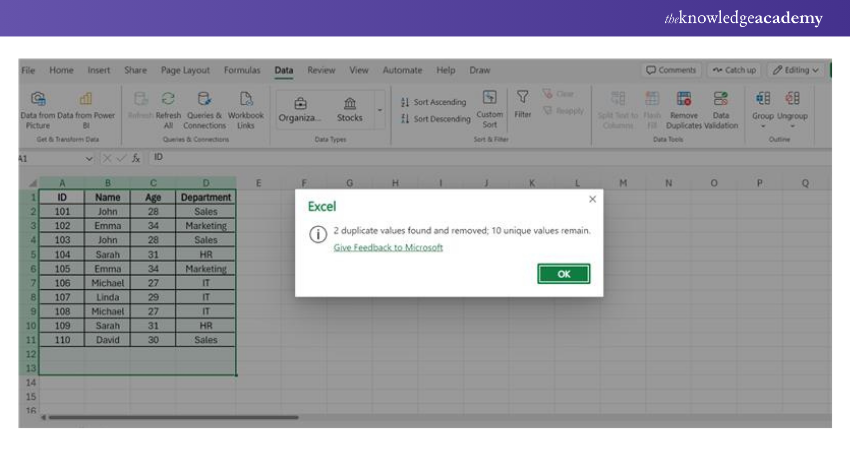Click the Remove Duplicates icon
The image size is (850, 450).
pyautogui.click(x=684, y=99)
